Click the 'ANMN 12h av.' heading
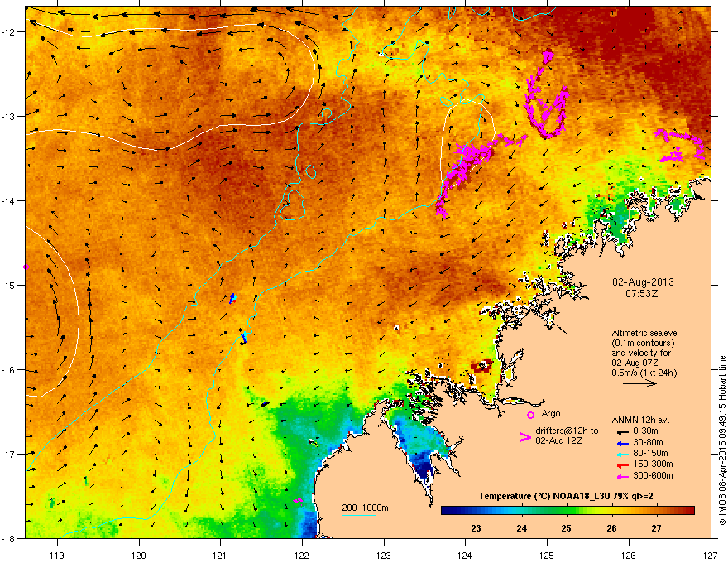The image size is (728, 563). tap(640, 420)
